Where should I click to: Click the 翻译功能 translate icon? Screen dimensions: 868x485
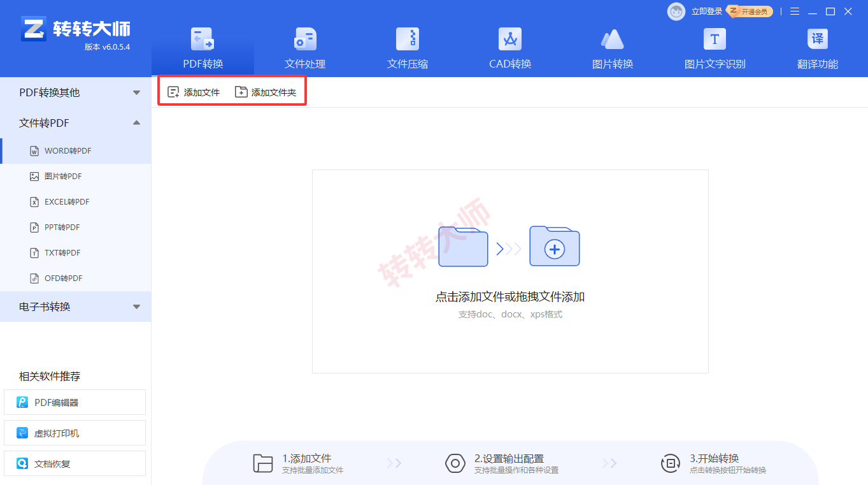click(x=818, y=40)
